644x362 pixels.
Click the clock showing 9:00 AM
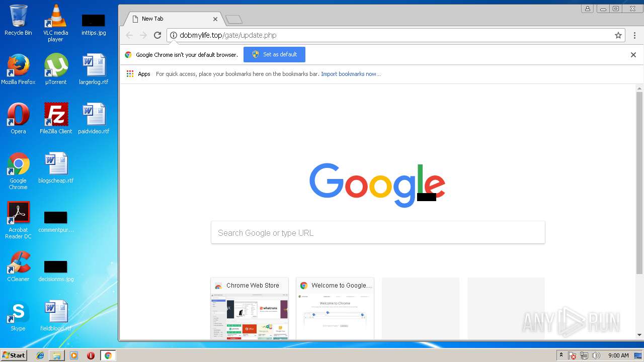618,355
